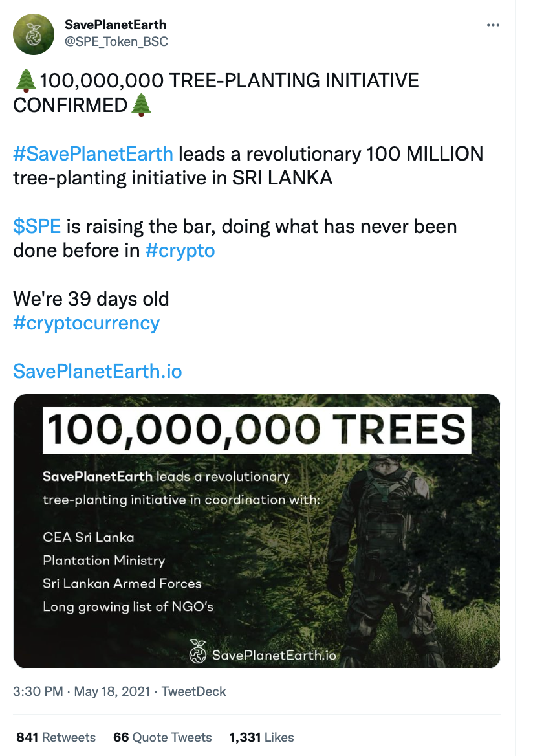Click the SavePlanetEarth profile avatar
Screen dimensions: 533x756
34,34
